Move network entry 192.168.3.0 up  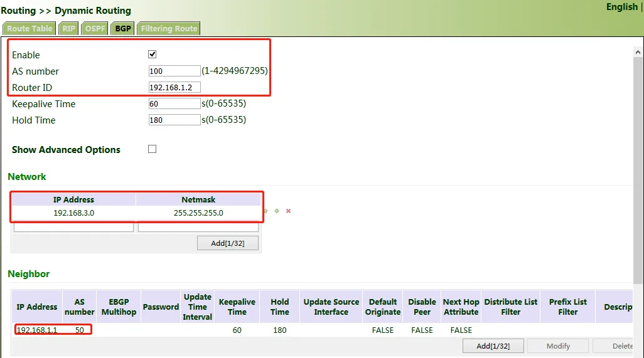point(266,211)
